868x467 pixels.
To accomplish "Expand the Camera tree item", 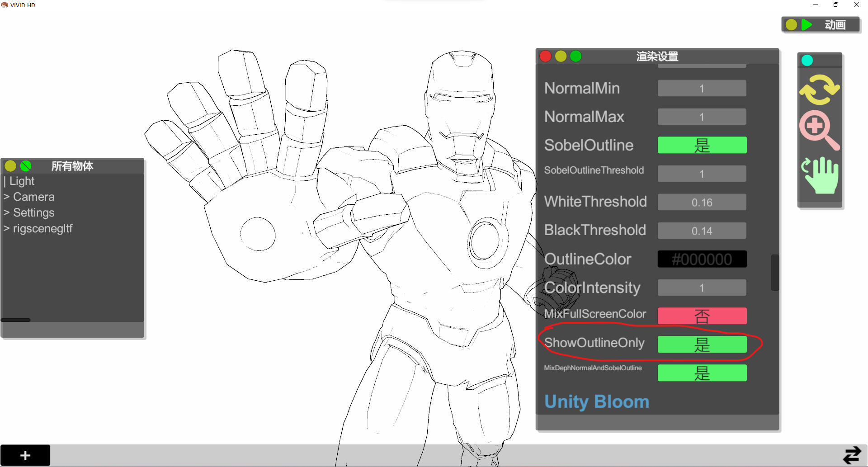I will 6,197.
